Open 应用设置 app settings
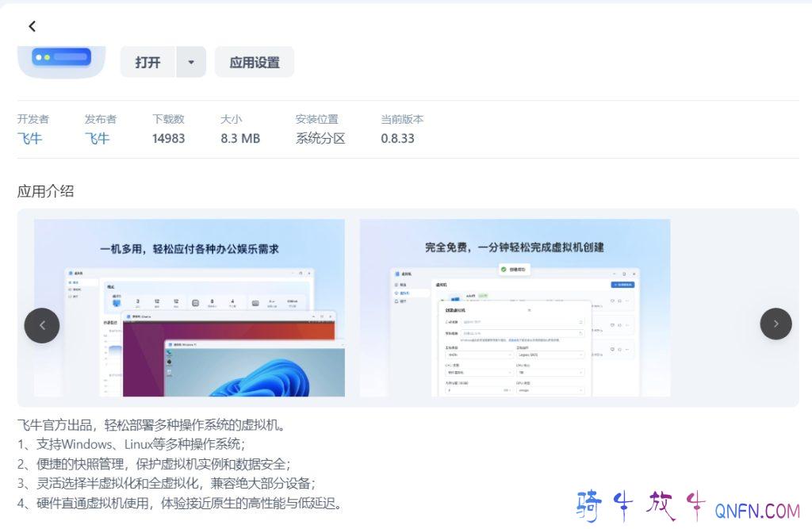 pos(255,62)
